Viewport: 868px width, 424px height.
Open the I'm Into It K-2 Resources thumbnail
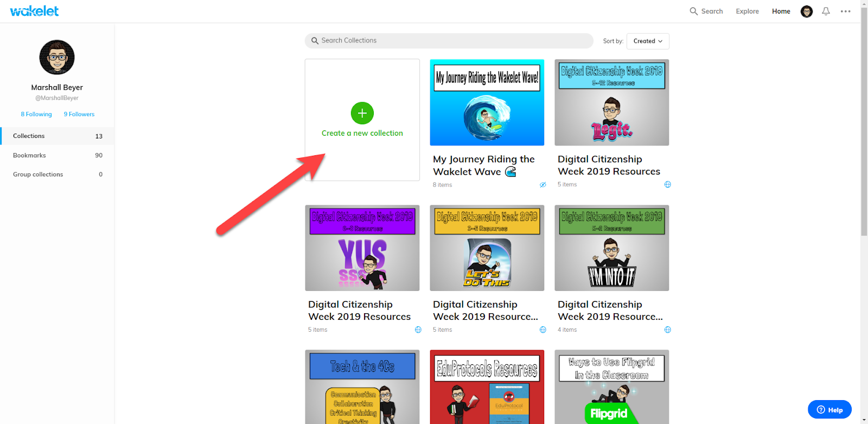612,248
